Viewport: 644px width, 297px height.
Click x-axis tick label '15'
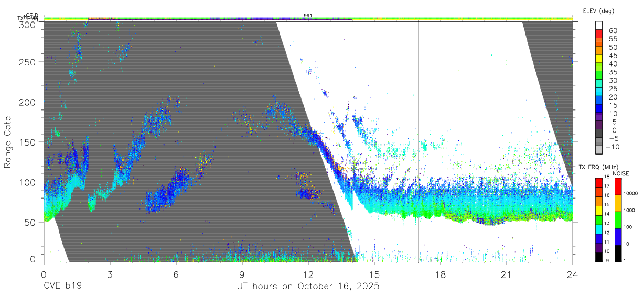coord(374,274)
